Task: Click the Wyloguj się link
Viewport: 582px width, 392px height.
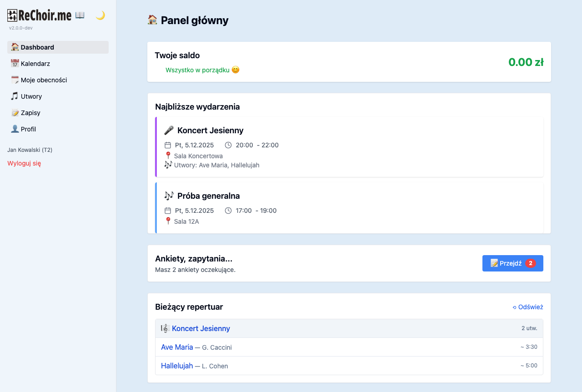Action: [x=24, y=163]
